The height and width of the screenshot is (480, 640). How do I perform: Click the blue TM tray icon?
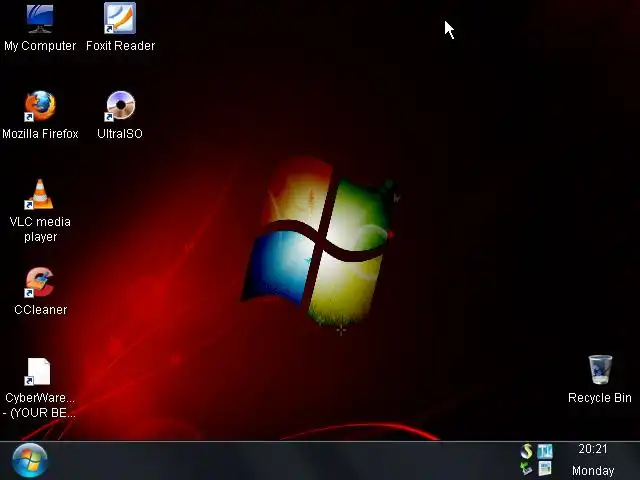[545, 451]
